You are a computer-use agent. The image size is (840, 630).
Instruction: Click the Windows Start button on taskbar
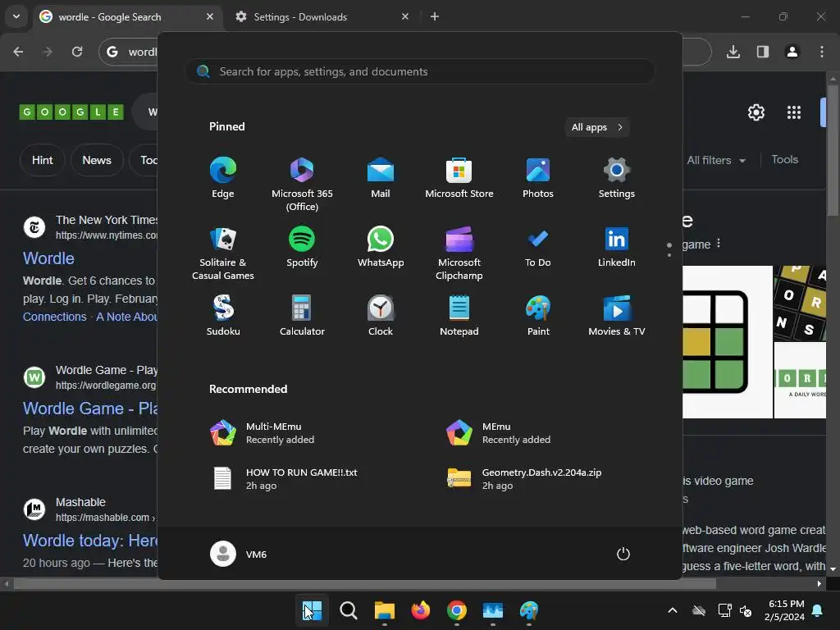click(312, 610)
